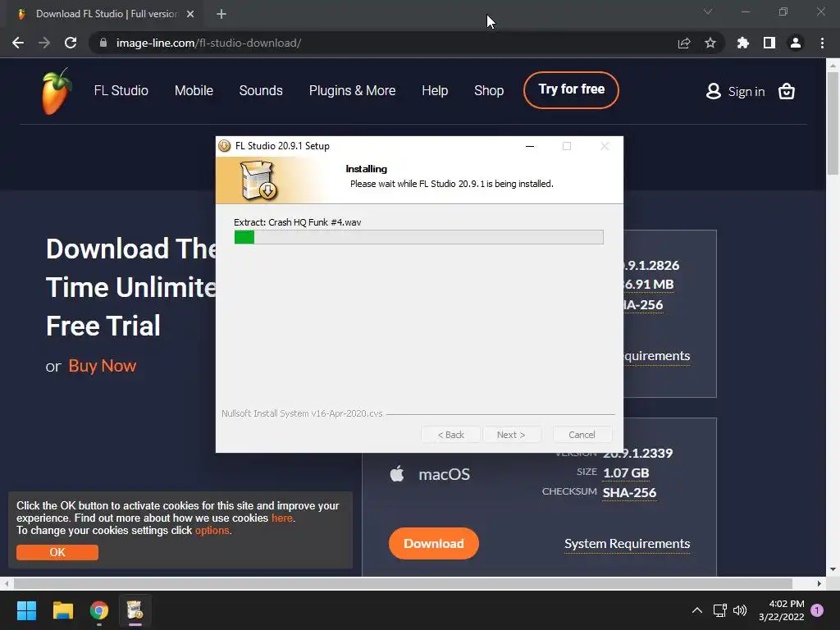Open macOS System Requirements link
This screenshot has width=840, height=630.
(x=628, y=544)
